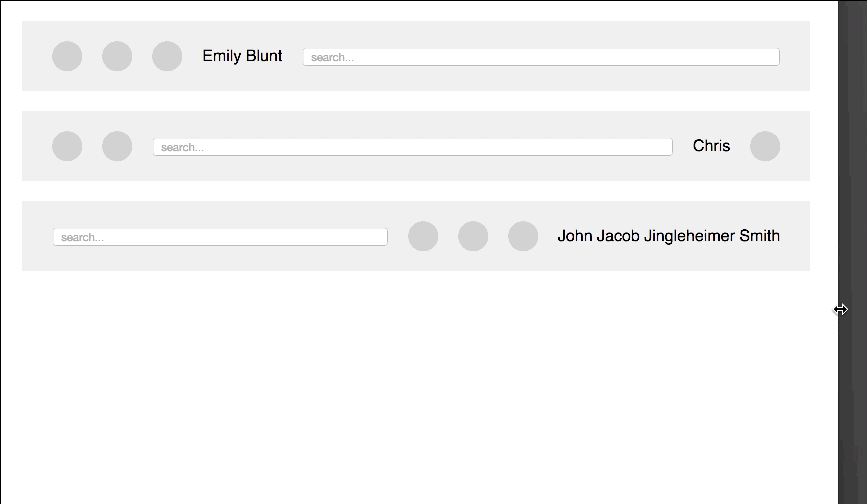Click the middle circle icon in John Jacob's bar

pos(473,236)
